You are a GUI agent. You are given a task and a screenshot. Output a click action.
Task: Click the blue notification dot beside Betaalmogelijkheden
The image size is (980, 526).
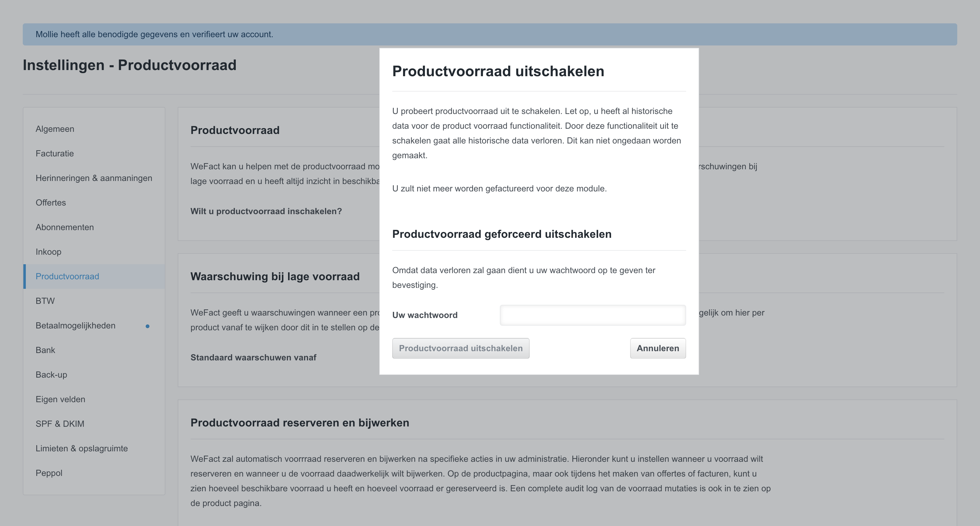148,326
